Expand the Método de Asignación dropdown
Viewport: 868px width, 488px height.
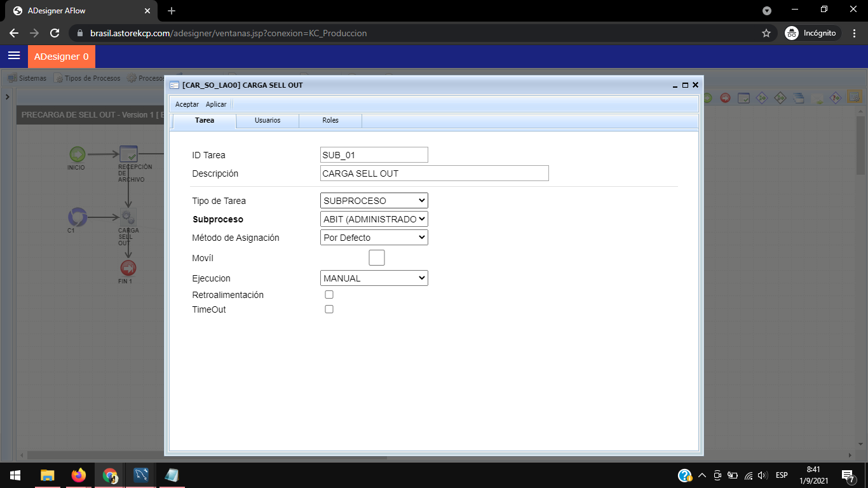pos(374,238)
